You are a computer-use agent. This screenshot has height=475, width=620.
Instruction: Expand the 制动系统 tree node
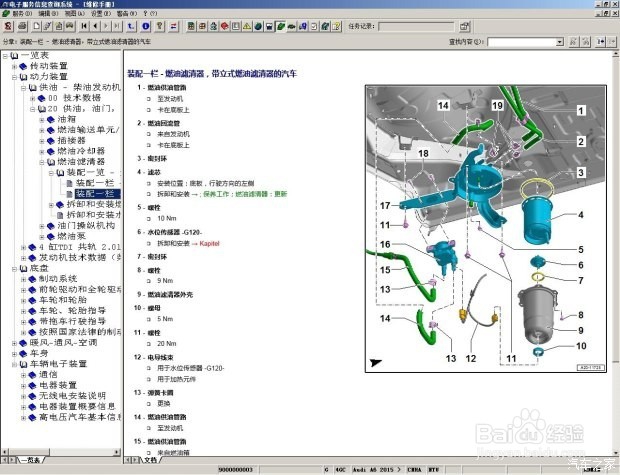point(24,280)
